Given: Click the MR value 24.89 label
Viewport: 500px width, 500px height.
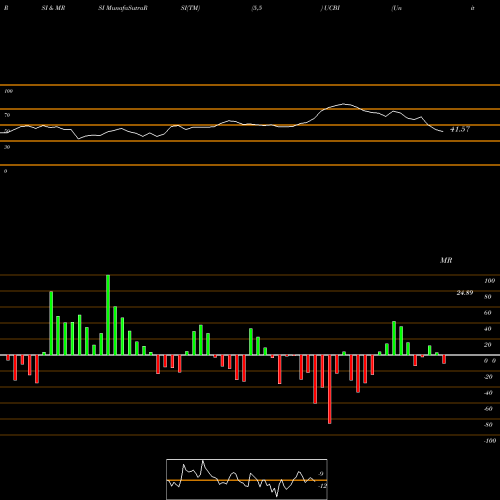Looking at the screenshot, I should point(465,293).
